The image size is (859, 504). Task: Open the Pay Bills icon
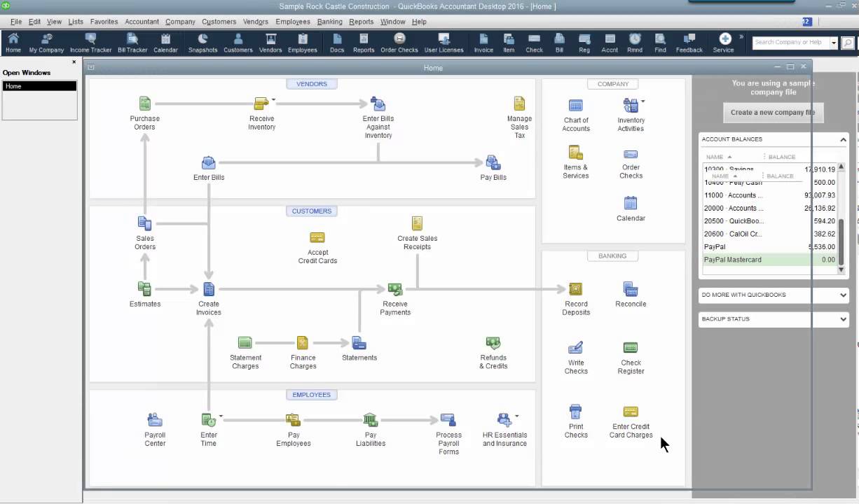(x=493, y=163)
